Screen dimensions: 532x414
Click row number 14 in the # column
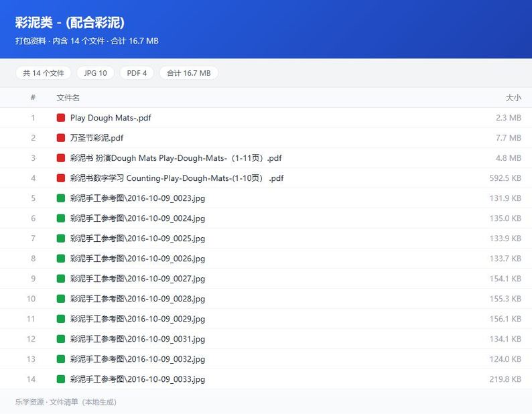tap(31, 379)
